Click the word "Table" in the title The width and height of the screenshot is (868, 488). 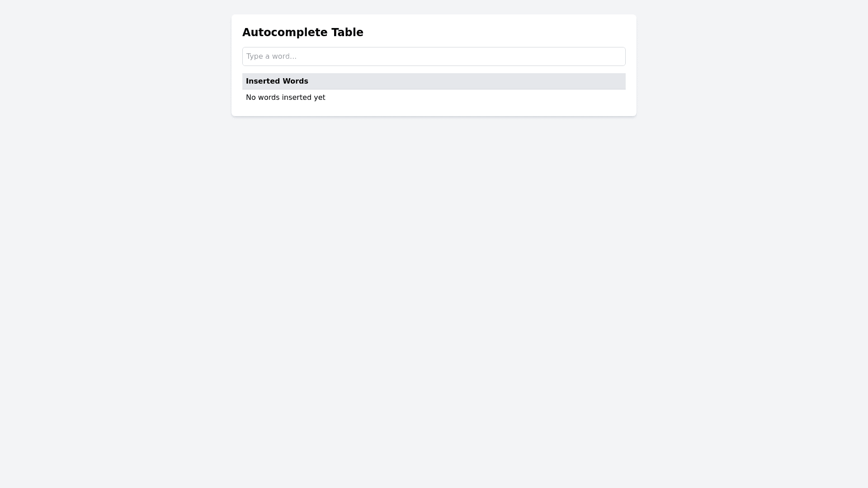[347, 33]
